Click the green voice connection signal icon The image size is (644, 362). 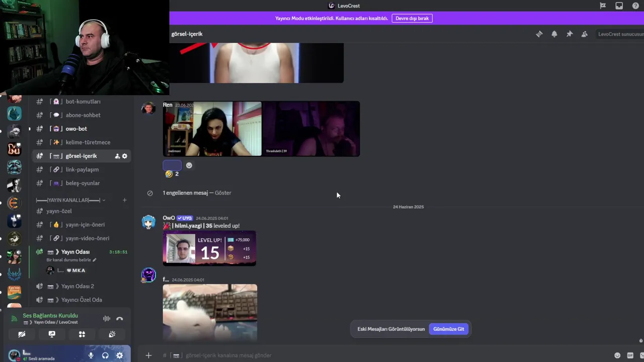[x=14, y=319]
